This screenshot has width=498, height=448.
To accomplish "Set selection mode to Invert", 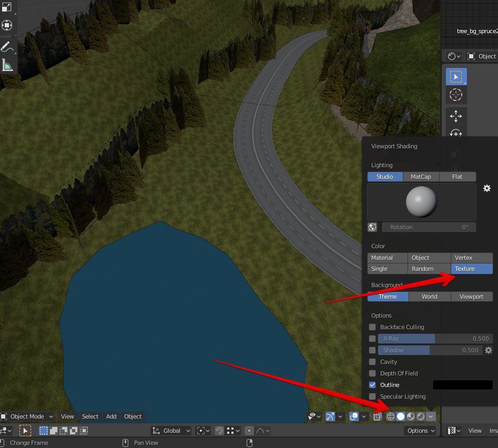I will coord(74,431).
